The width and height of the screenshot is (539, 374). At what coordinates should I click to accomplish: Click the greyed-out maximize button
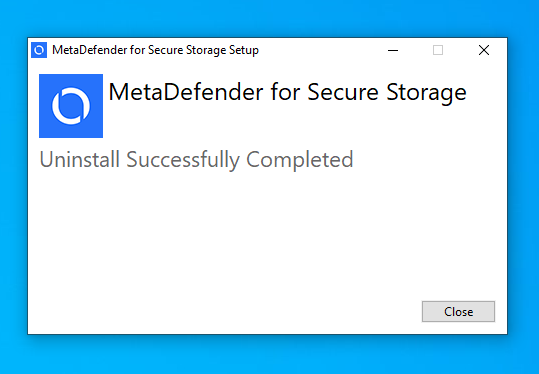pos(438,50)
